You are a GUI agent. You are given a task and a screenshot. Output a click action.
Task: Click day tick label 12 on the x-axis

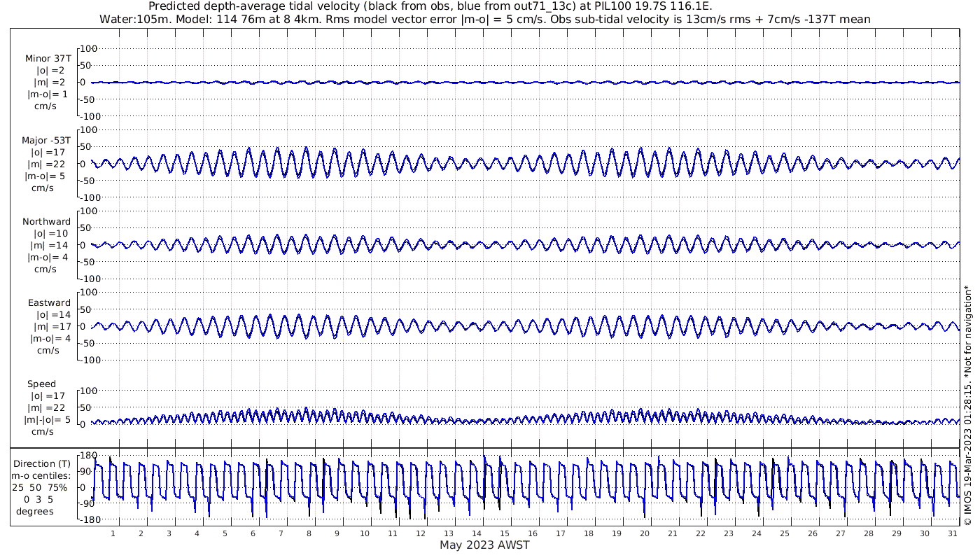click(x=421, y=533)
